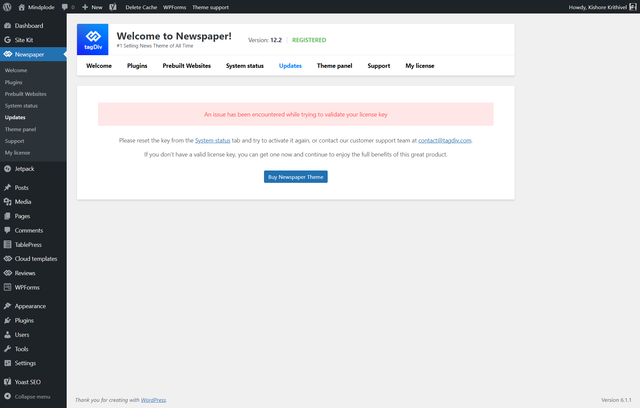Open the Prebuilt Websites tab
This screenshot has width=640, height=408.
[x=187, y=66]
